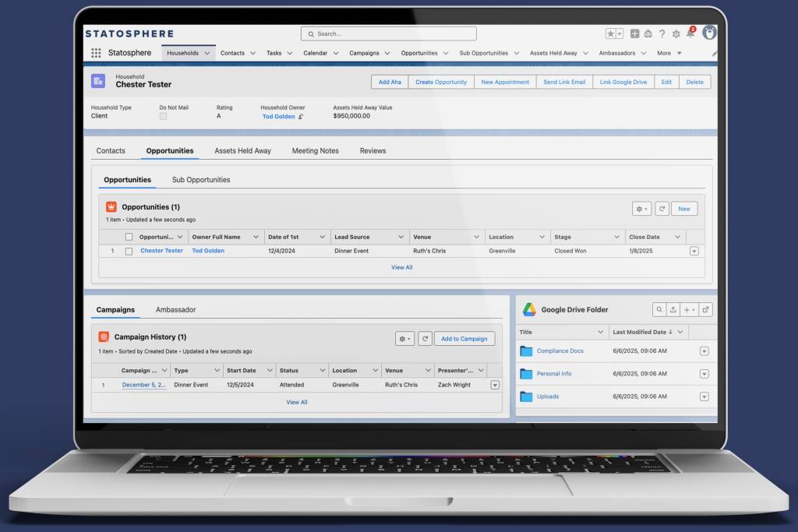Open the setup gear icon in header
798x532 pixels.
point(676,34)
